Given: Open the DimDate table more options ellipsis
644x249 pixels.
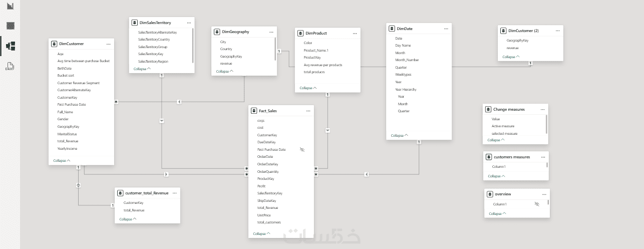Looking at the screenshot, I should [446, 29].
